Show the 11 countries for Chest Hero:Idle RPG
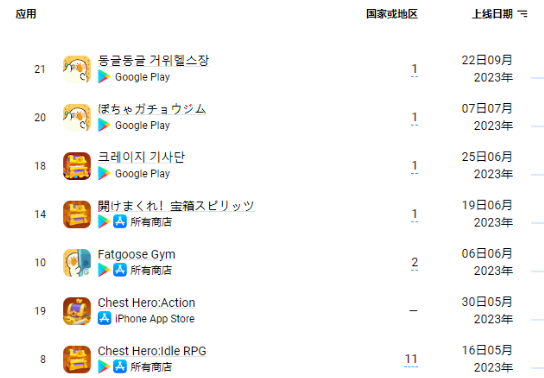The height and width of the screenshot is (378, 544). pyautogui.click(x=411, y=359)
